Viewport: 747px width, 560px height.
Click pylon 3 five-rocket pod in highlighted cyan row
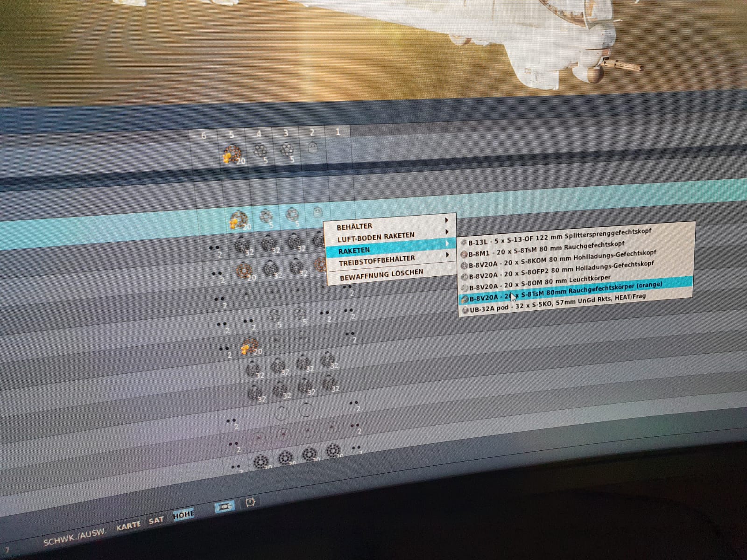click(292, 216)
